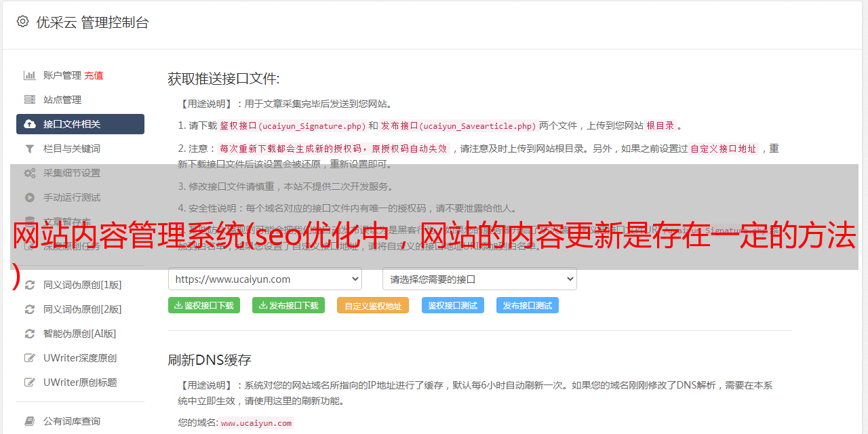Click the 鉴权接口(ucaiyun_Signature.php) code text
The height and width of the screenshot is (434, 868).
pos(293,125)
